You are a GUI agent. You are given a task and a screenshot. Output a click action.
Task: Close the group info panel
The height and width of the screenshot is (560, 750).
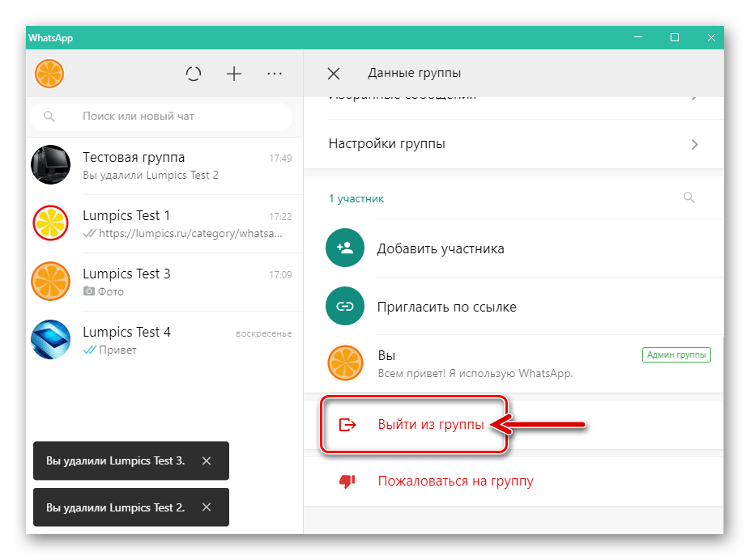[334, 74]
